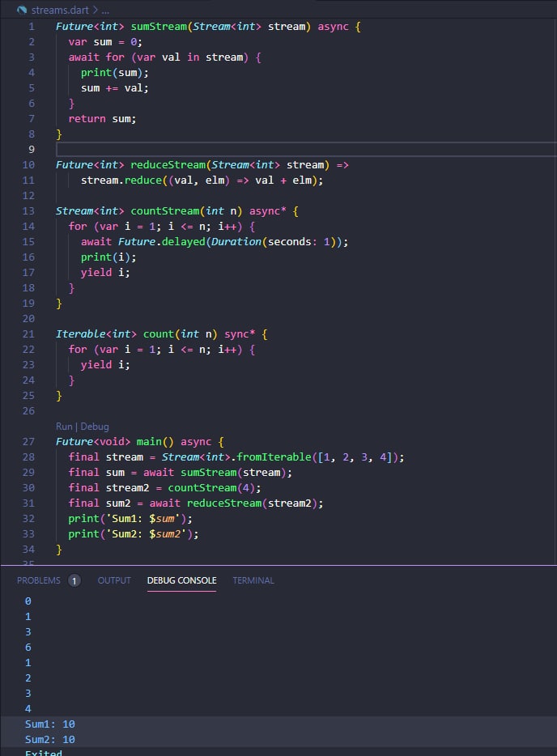The image size is (557, 756).
Task: Click 'Future.delayed' on line 15
Action: point(162,241)
